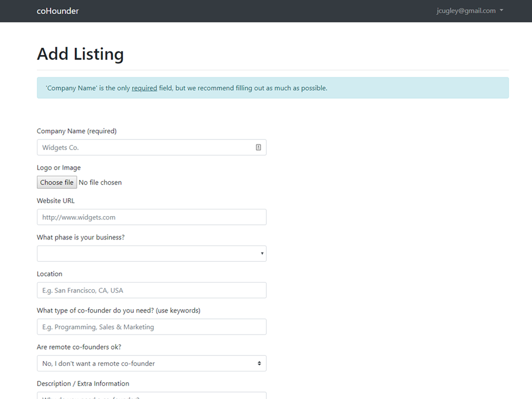This screenshot has height=399, width=532.
Task: Click the underlined 'required' link
Action: click(x=144, y=88)
